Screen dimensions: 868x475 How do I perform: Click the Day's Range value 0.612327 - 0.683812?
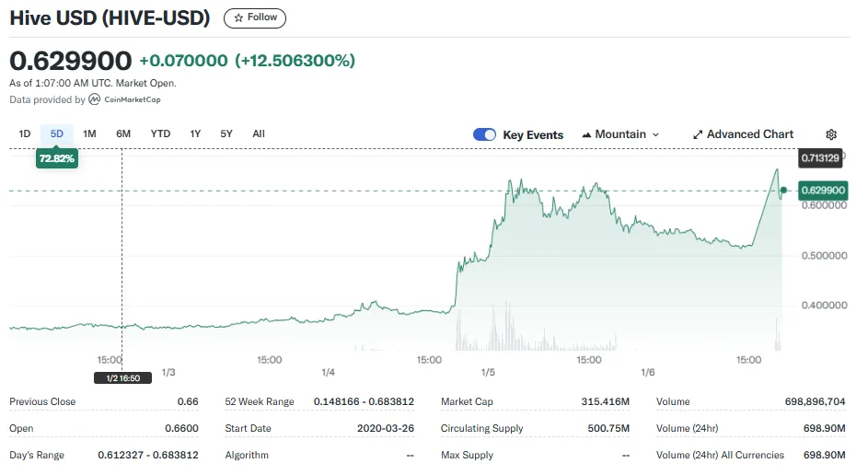[148, 455]
